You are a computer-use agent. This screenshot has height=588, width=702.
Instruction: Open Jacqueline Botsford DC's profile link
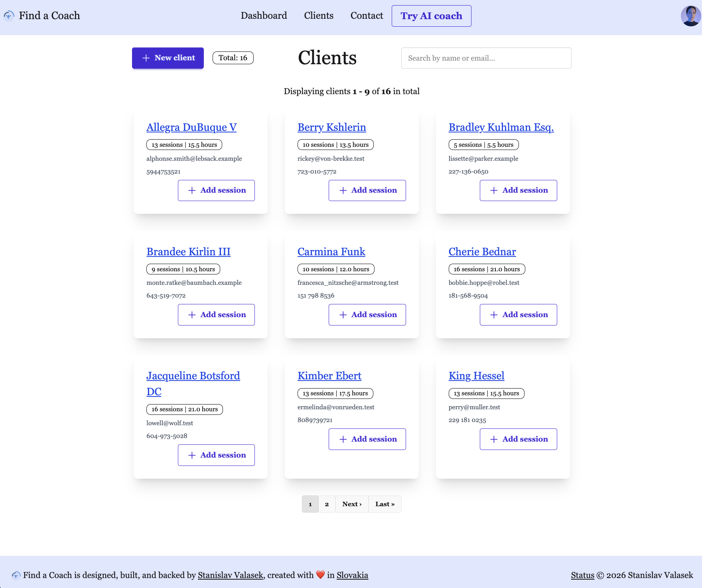[193, 376]
